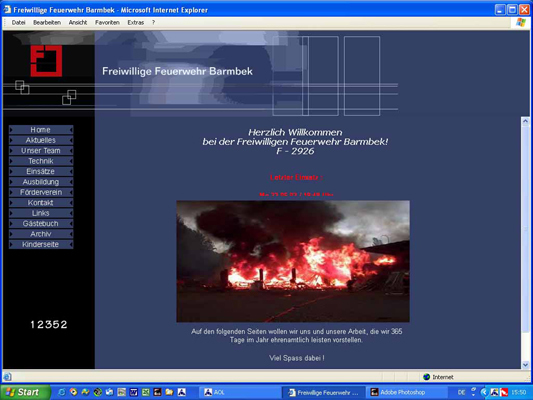Screen dimensions: 533x400
Task: Click the scrollbar down arrow
Action: 526,365
